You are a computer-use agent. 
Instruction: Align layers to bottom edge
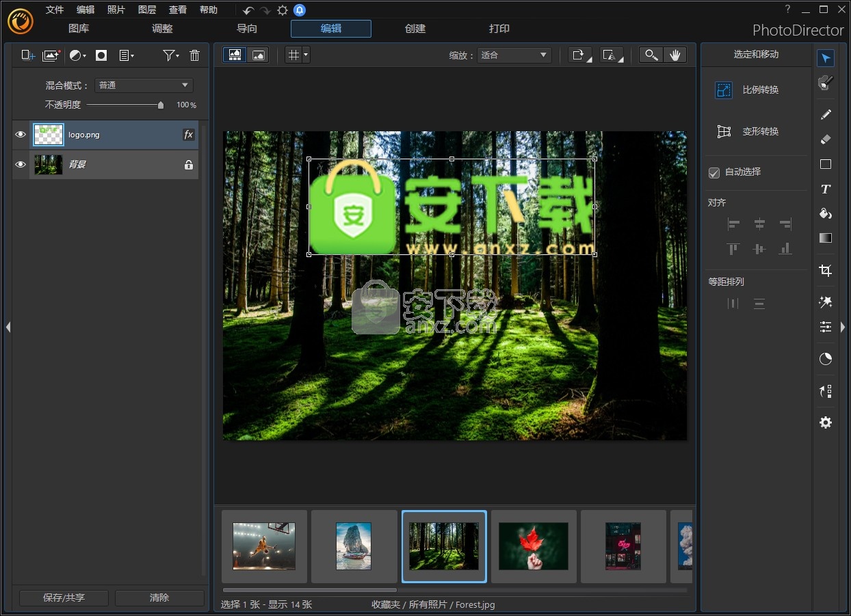[785, 249]
